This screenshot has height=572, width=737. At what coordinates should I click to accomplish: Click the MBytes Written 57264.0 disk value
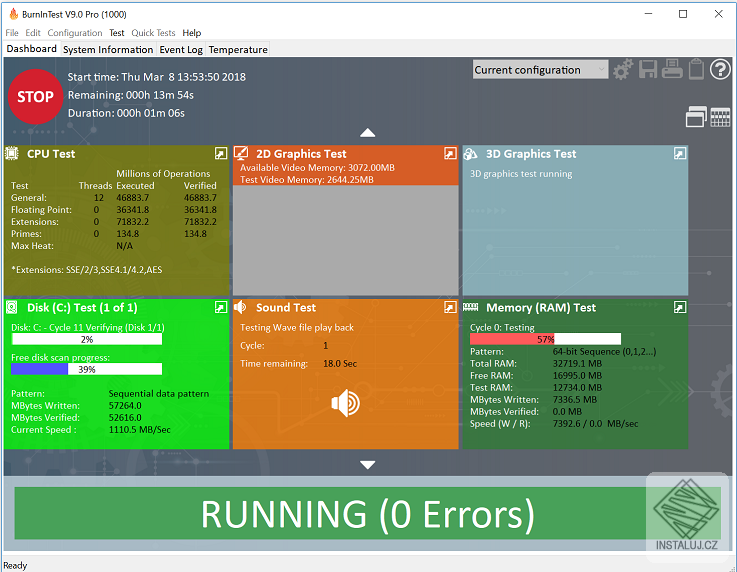pyautogui.click(x=125, y=406)
